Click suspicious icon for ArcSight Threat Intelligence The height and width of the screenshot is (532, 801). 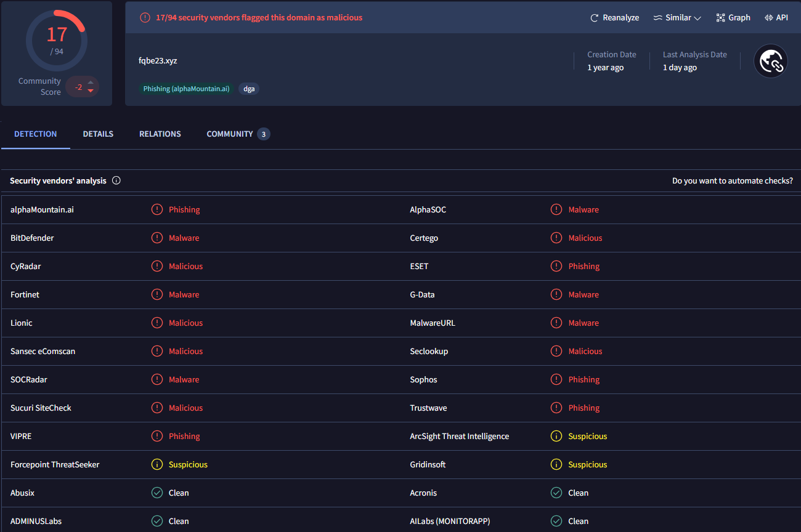pos(556,436)
